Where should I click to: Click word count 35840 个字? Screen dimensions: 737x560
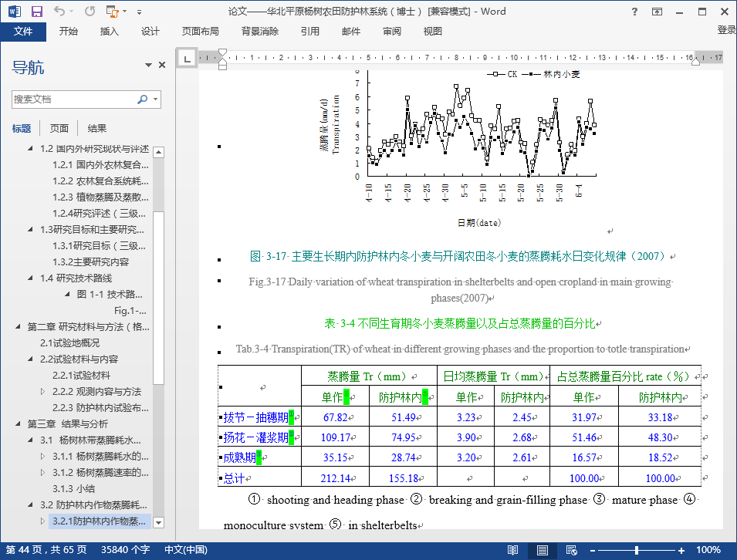(125, 550)
